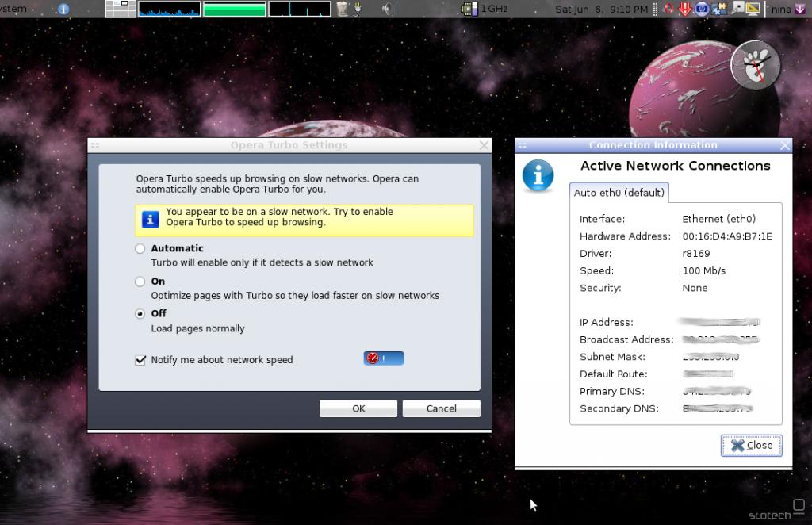Image resolution: width=812 pixels, height=525 pixels.
Task: Open the nina user menu
Action: (781, 10)
